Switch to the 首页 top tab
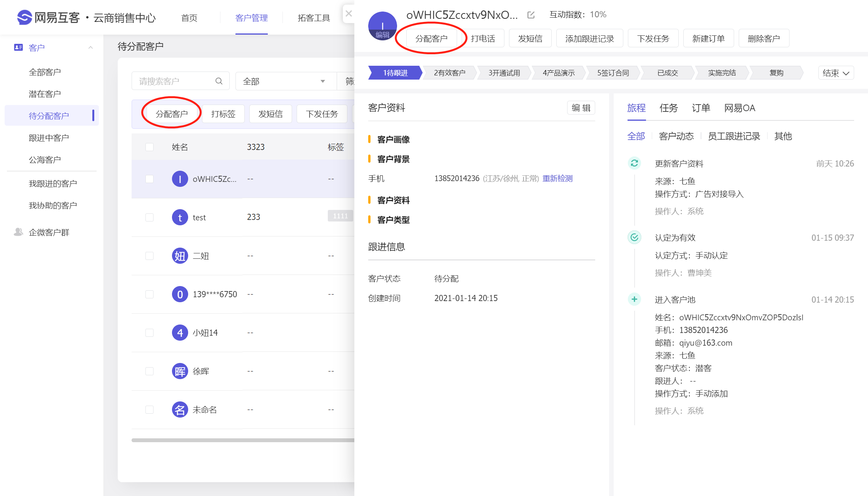Screen dimensions: 868x496 (x=189, y=18)
